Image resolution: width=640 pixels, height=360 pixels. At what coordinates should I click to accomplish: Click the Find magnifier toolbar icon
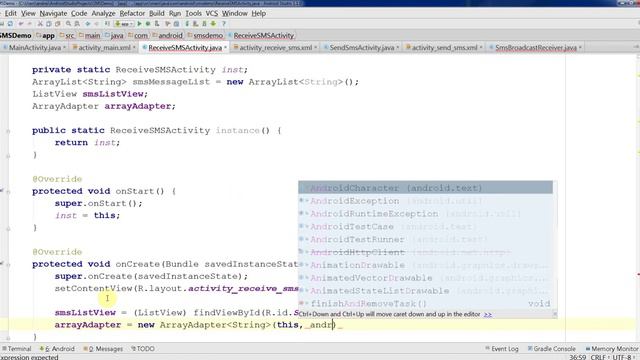pyautogui.click(x=69, y=24)
